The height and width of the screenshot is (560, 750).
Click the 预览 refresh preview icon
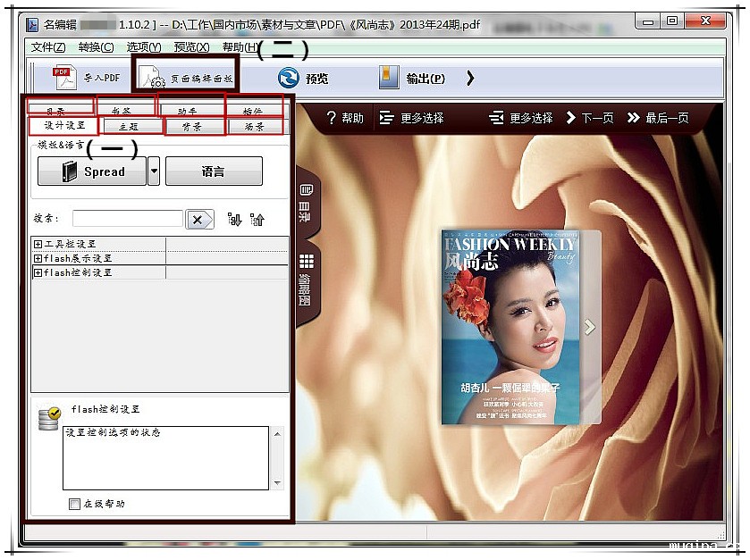click(288, 78)
